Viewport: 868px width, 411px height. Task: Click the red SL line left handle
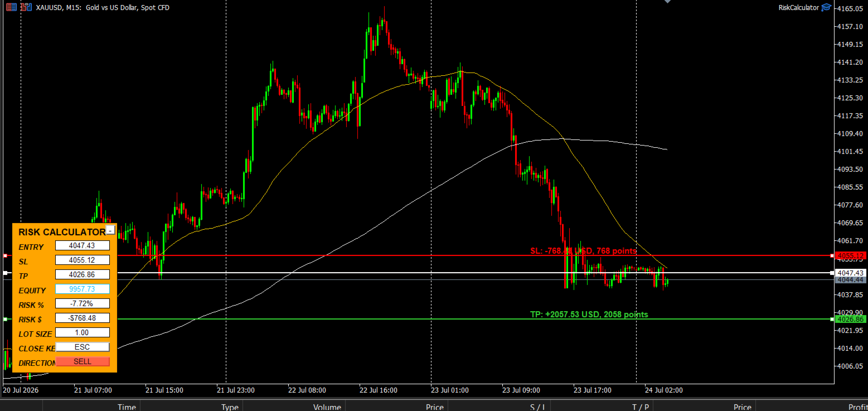pos(5,255)
